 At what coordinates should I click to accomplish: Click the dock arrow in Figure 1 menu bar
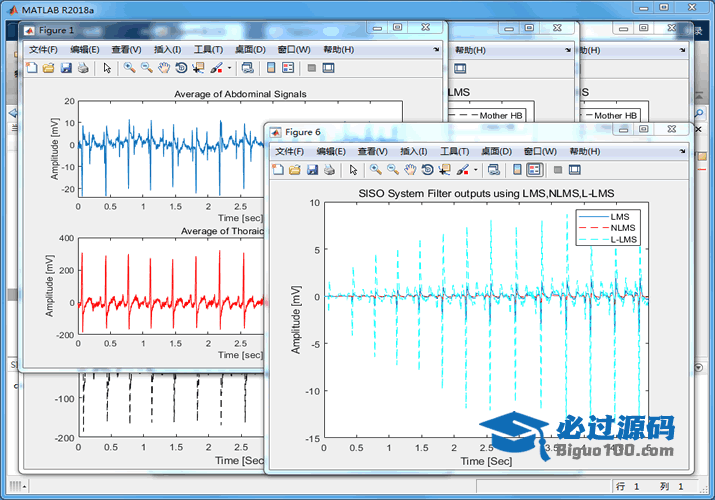(x=436, y=49)
